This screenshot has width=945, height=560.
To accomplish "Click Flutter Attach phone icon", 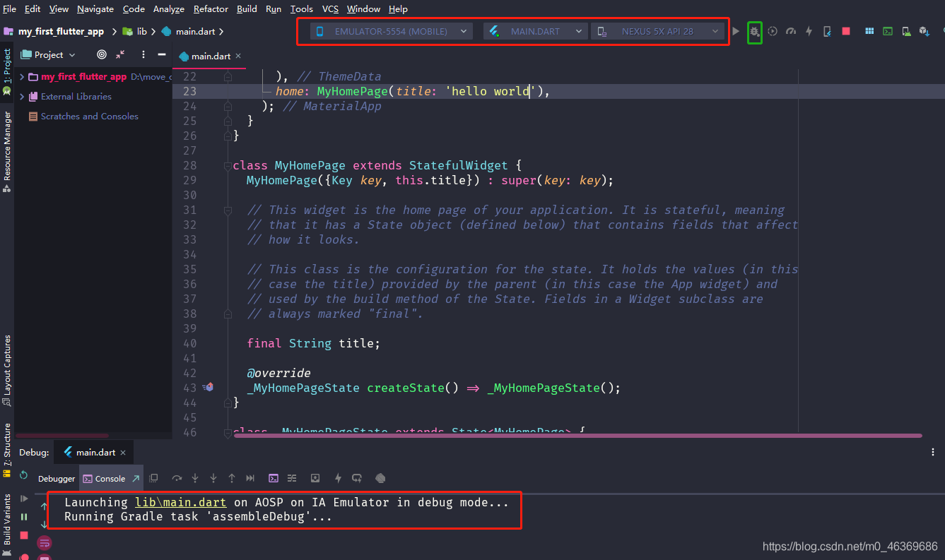I will pos(827,31).
